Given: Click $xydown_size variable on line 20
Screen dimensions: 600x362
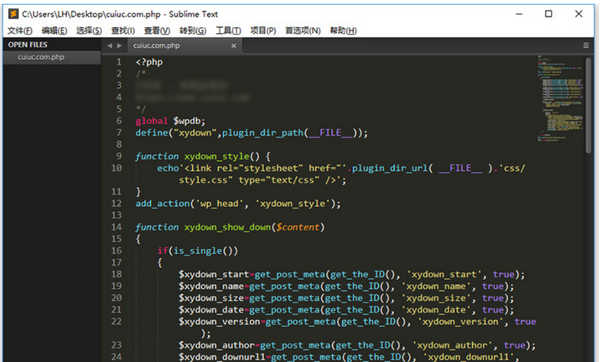Looking at the screenshot, I should point(211,298).
